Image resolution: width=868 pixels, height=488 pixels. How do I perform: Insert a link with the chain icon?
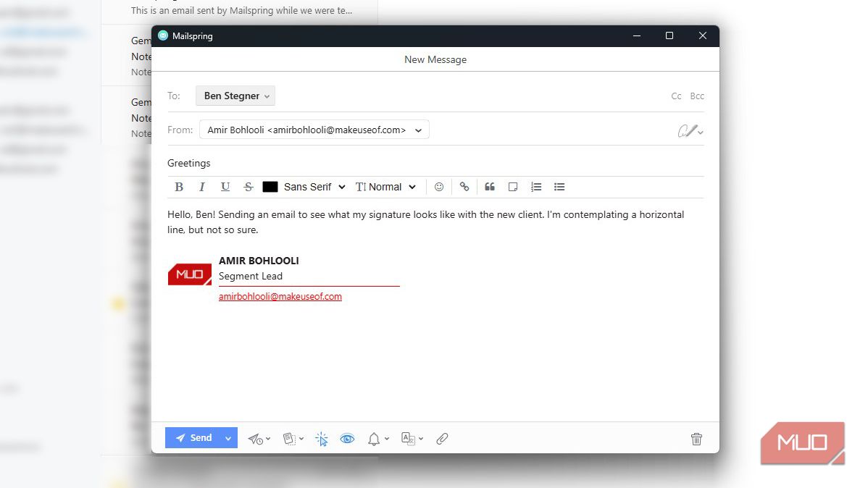point(464,187)
